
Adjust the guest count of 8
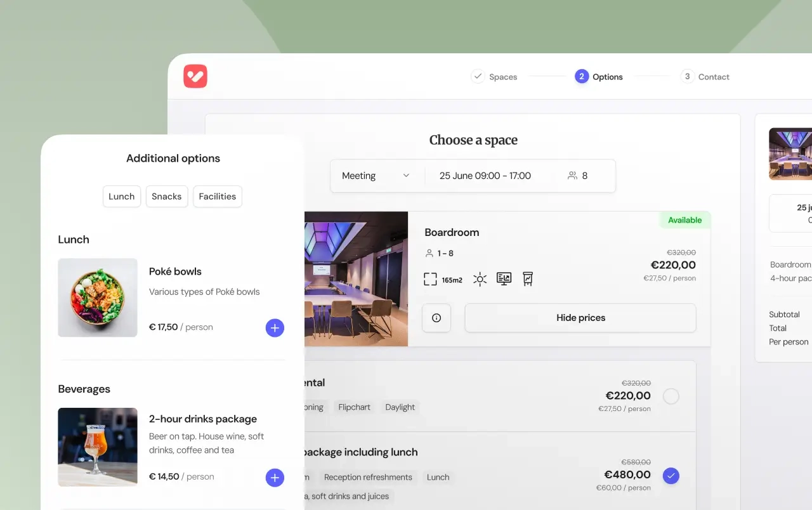coord(578,176)
